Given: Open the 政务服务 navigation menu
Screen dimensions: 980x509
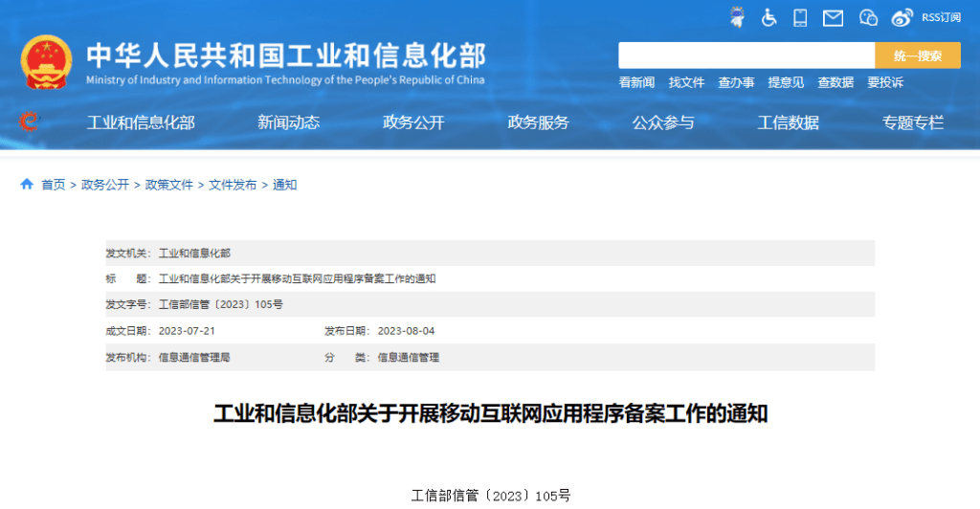Looking at the screenshot, I should (538, 122).
